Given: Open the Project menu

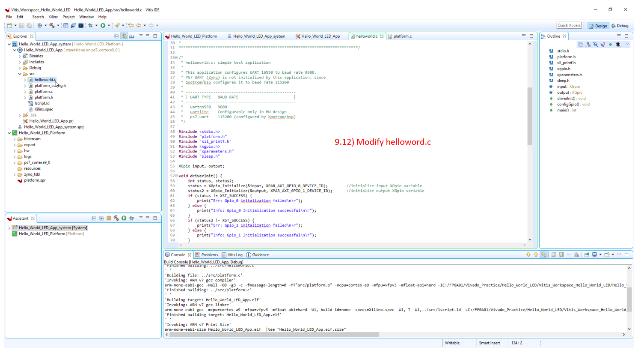Looking at the screenshot, I should 68,17.
